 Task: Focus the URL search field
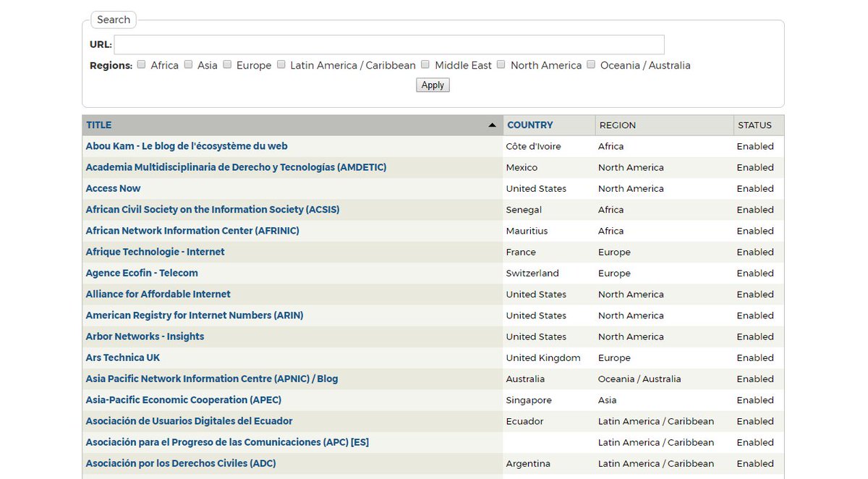(389, 44)
